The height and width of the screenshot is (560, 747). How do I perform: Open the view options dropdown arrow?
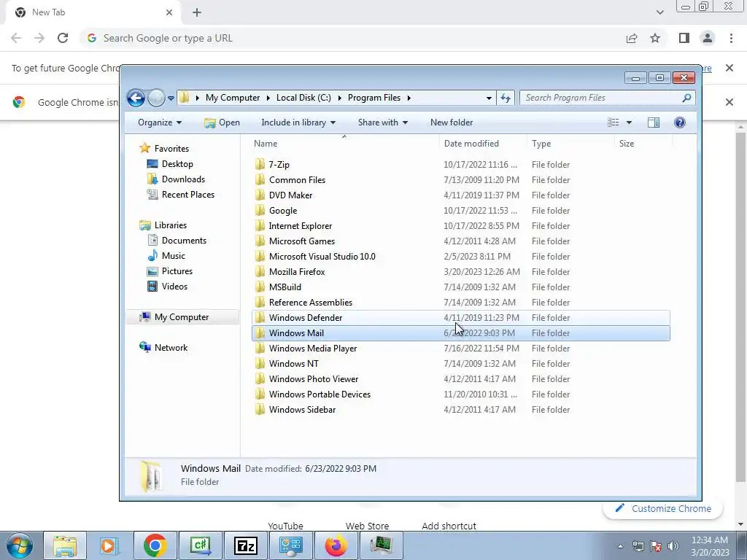(x=629, y=122)
